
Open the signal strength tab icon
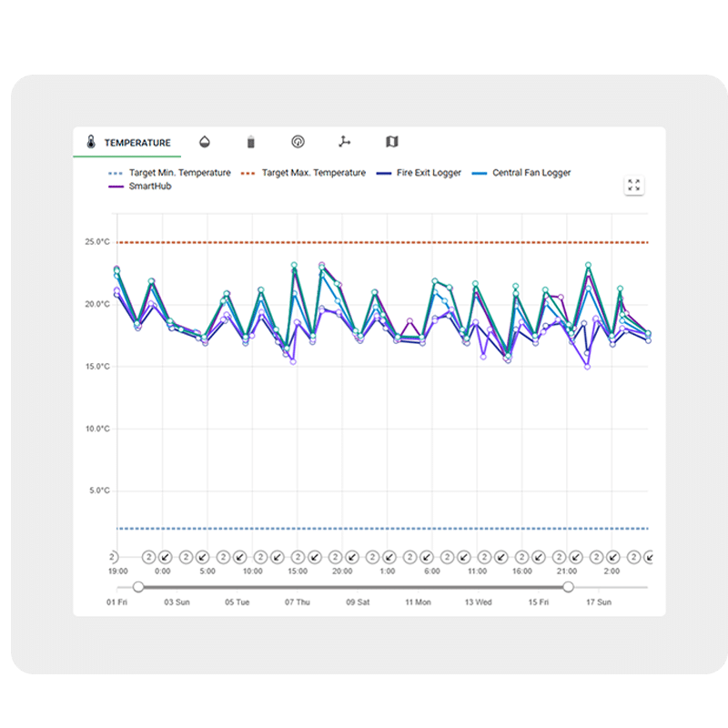[298, 142]
